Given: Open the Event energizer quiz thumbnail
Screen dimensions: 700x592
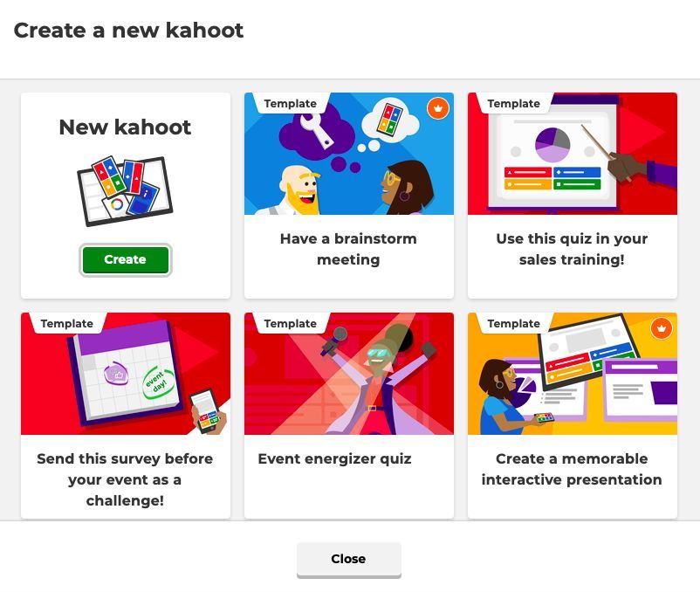Looking at the screenshot, I should tap(348, 374).
